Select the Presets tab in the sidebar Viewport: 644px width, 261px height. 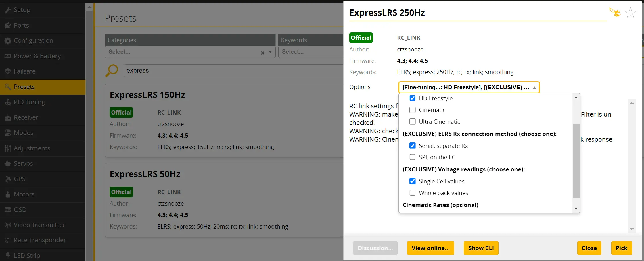point(43,87)
